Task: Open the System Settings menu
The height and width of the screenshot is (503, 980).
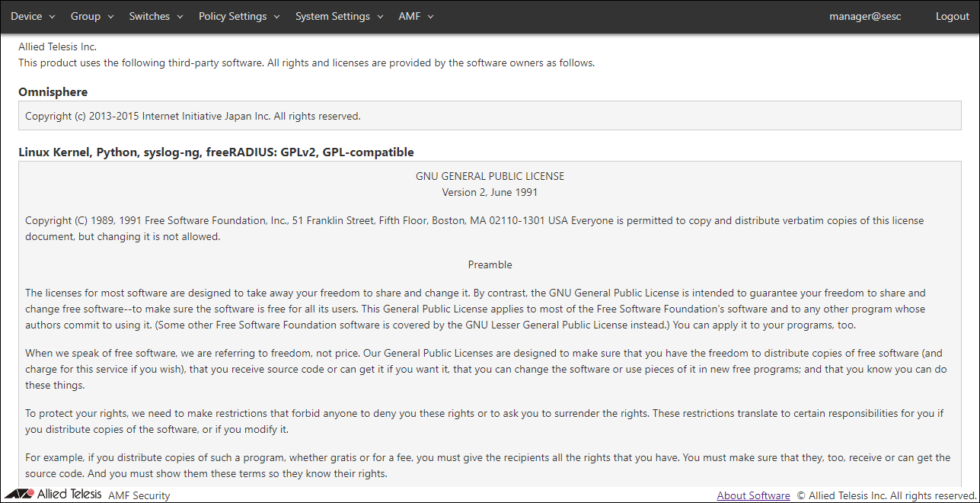Action: [340, 16]
